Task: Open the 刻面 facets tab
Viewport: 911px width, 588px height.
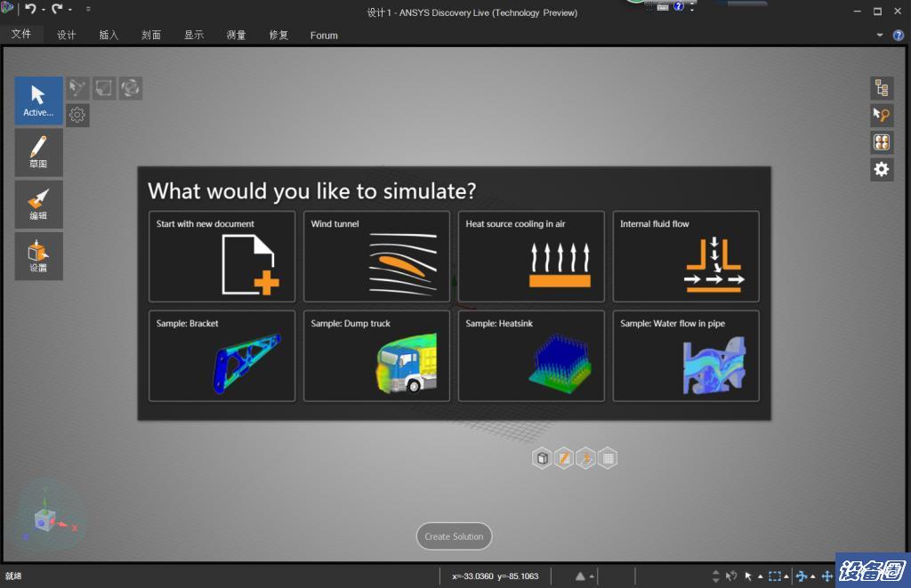Action: coord(151,35)
